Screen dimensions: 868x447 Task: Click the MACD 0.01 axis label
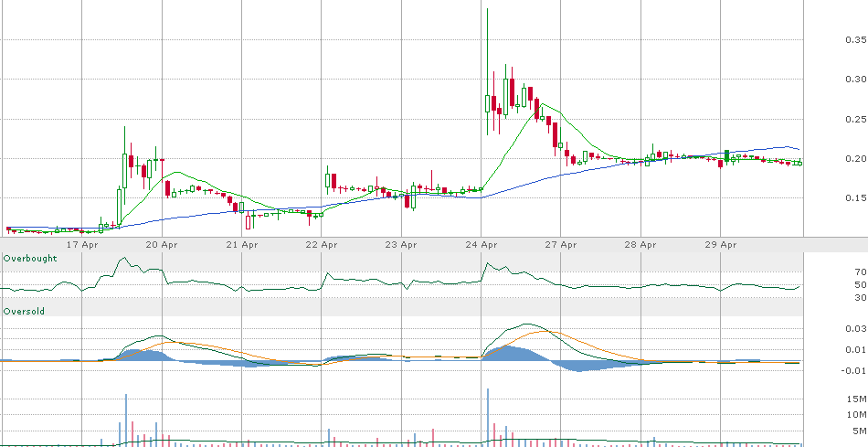pos(856,349)
